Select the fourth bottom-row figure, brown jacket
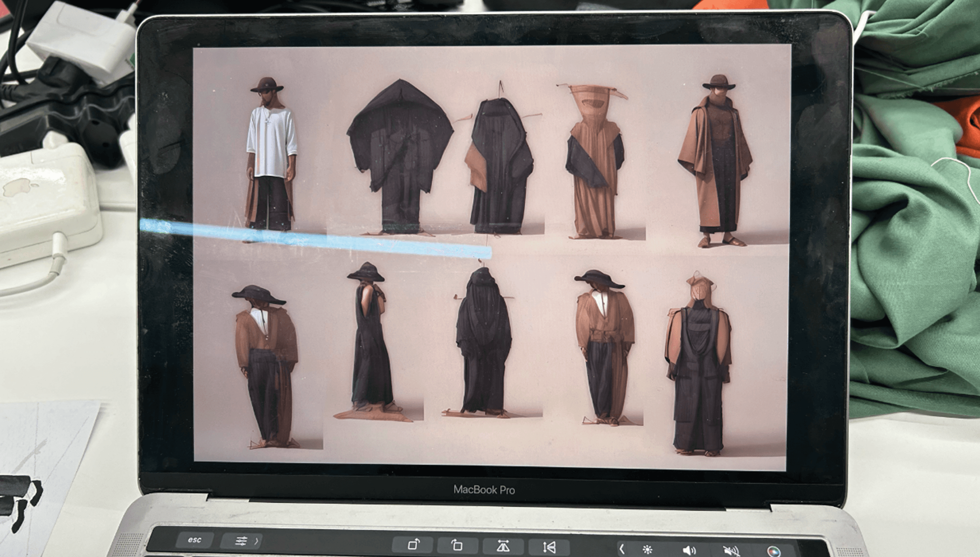 tap(604, 346)
